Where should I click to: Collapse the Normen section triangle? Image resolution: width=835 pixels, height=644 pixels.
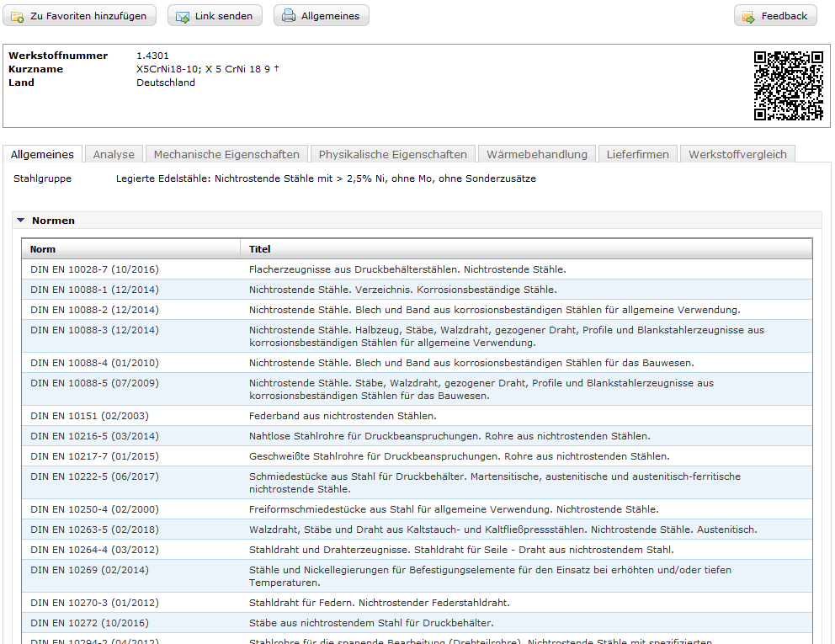coord(21,221)
